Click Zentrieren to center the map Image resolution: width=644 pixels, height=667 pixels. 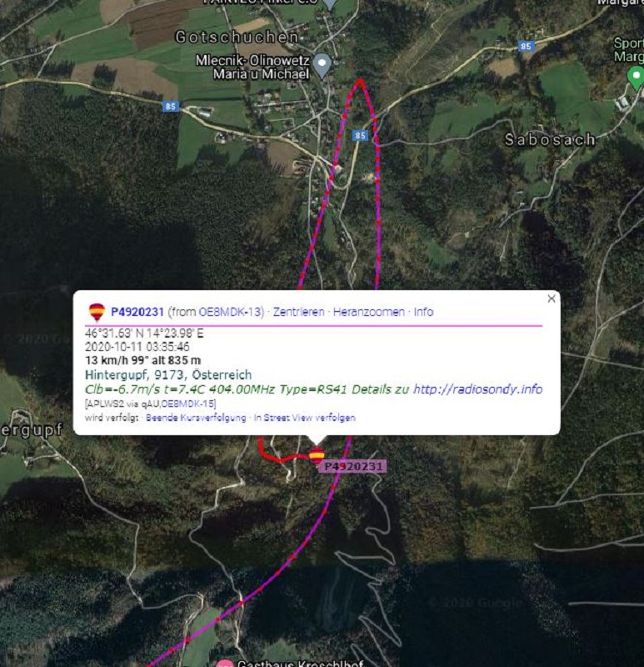pos(298,312)
